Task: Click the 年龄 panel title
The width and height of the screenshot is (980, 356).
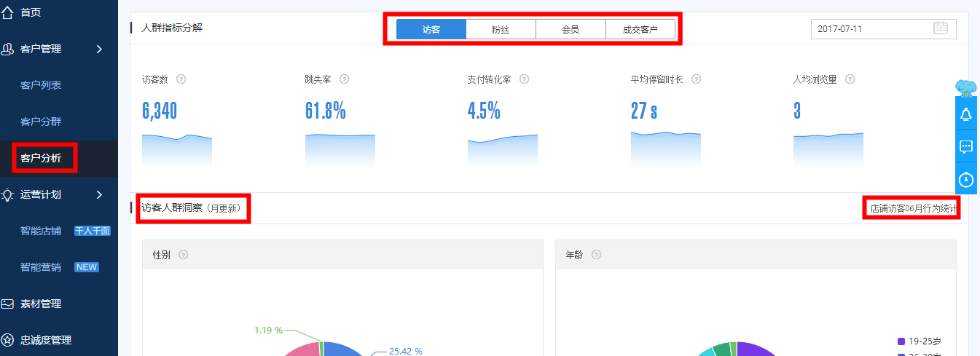Action: tap(575, 255)
